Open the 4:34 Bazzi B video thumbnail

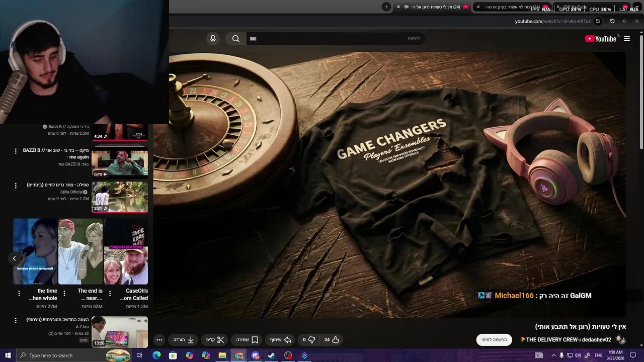pyautogui.click(x=120, y=132)
